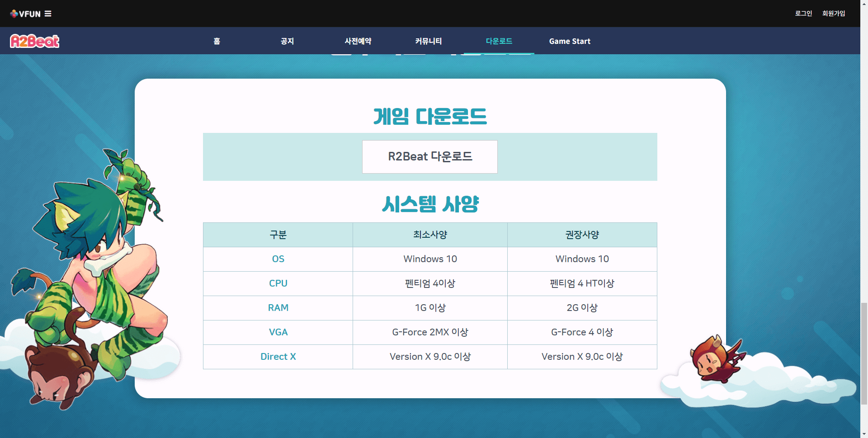
Task: Click the 최소사양 column header
Action: coord(430,235)
